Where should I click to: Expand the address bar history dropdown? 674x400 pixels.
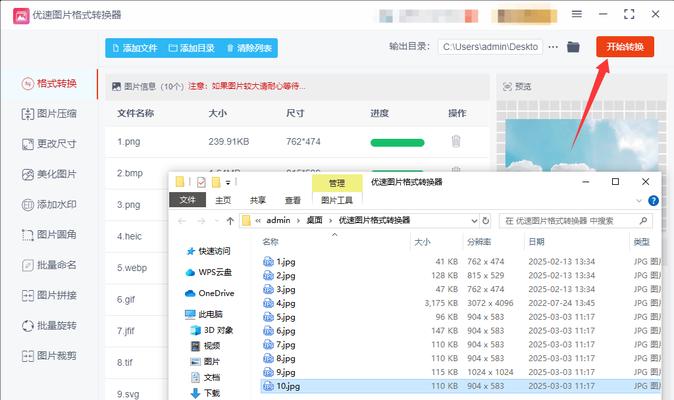coord(474,221)
